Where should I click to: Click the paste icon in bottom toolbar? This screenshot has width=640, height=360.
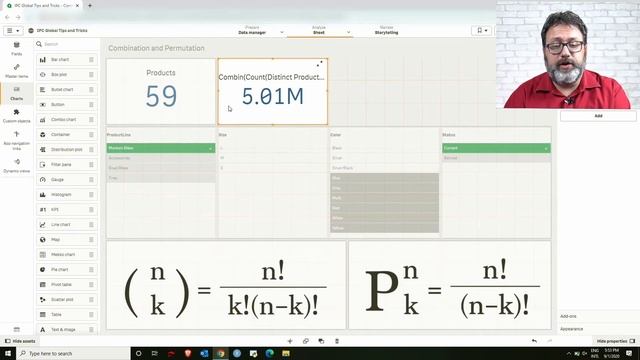[321, 341]
